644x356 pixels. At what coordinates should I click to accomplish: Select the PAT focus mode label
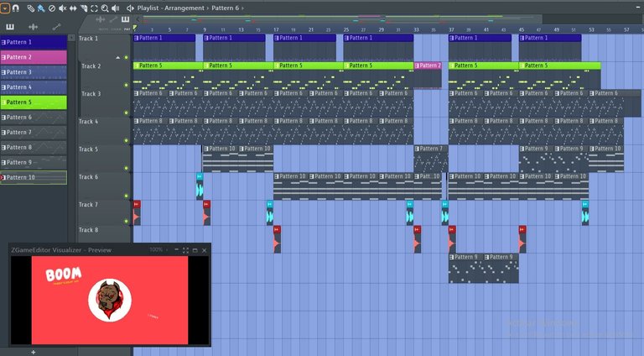[127, 29]
